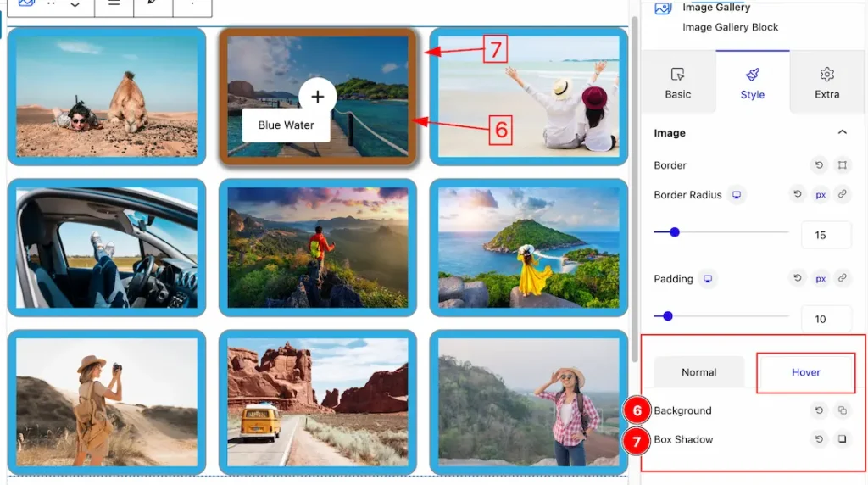Screen dimensions: 868x485
Task: Select the camel desert gallery image
Action: pyautogui.click(x=107, y=97)
